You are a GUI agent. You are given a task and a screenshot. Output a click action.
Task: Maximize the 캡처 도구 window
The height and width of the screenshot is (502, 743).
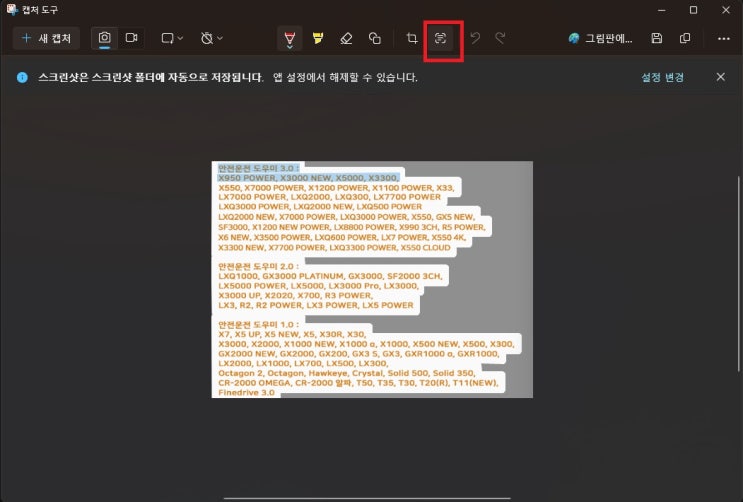tap(693, 10)
